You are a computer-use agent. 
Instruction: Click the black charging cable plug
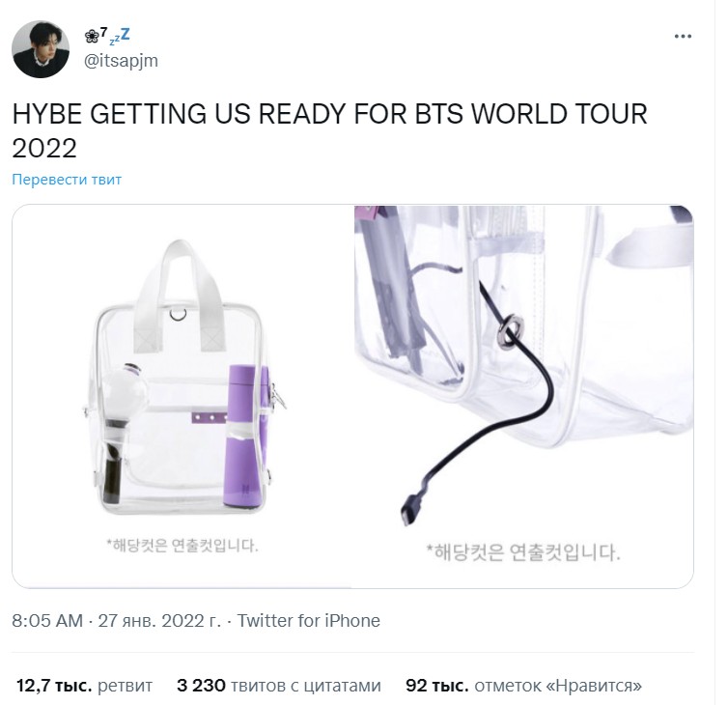point(412,509)
